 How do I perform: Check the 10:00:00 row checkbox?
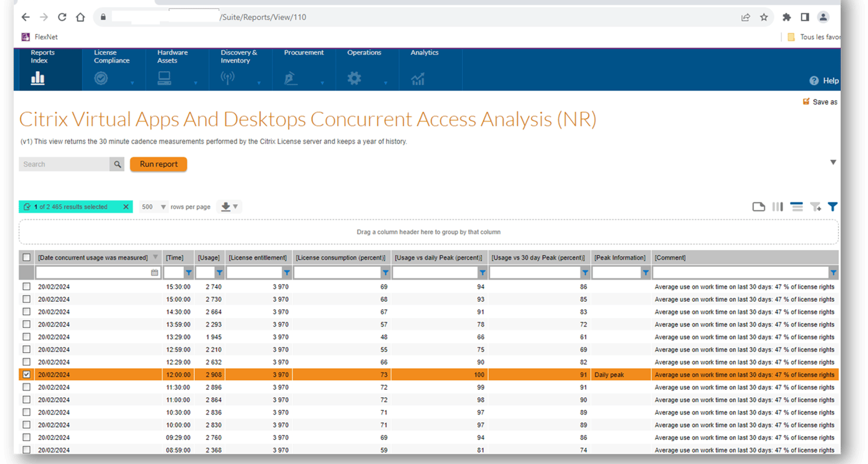pyautogui.click(x=27, y=425)
